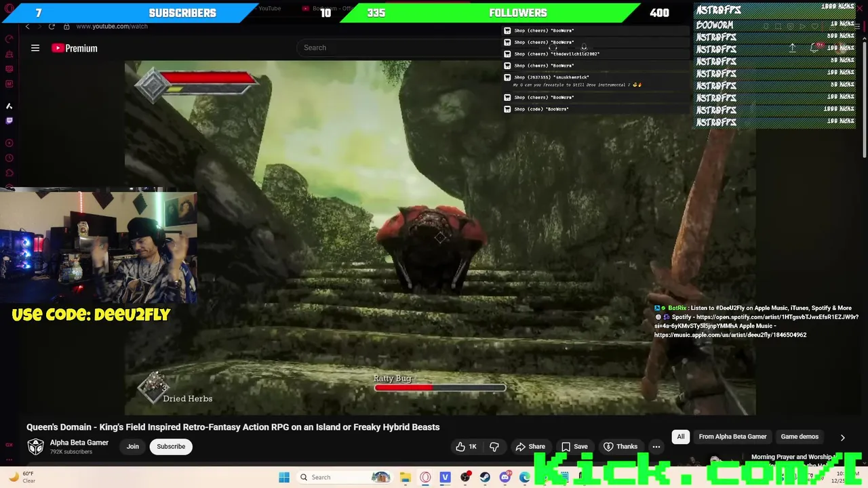
Task: Click the 792K subscribers count text
Action: pos(71,452)
